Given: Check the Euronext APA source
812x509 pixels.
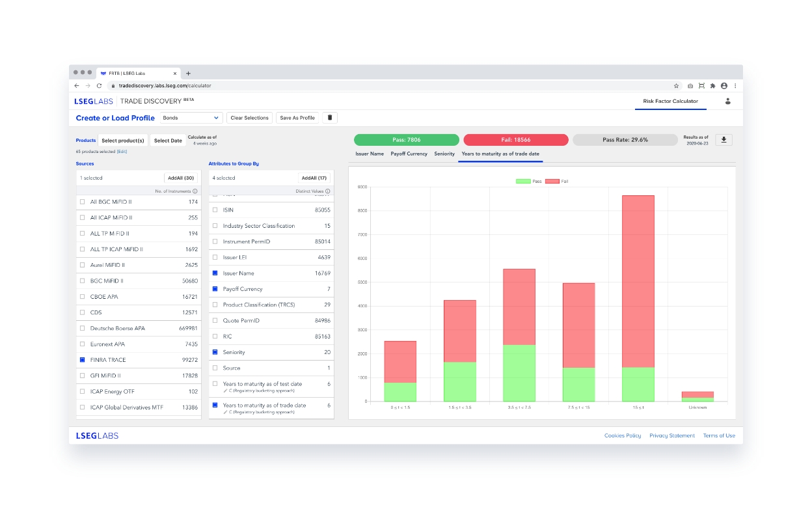Looking at the screenshot, I should pos(83,344).
